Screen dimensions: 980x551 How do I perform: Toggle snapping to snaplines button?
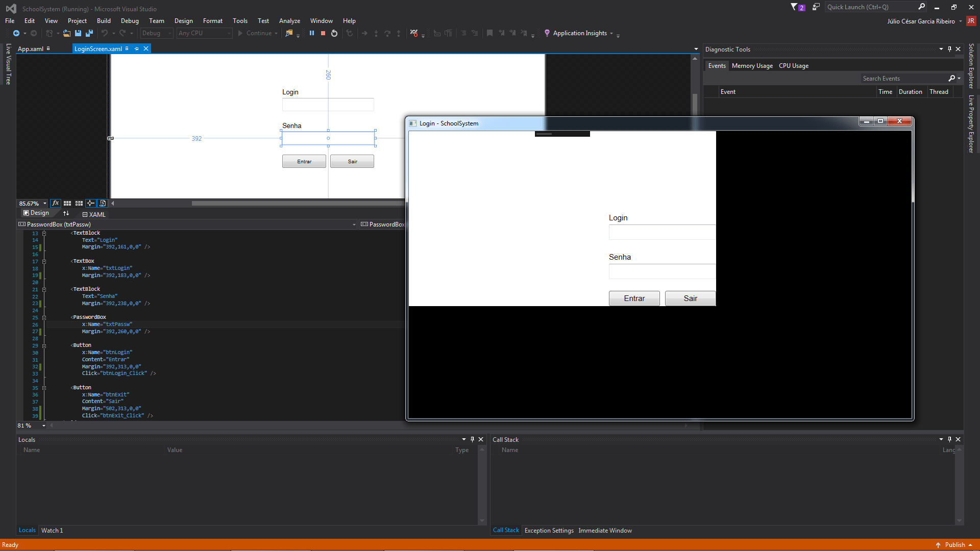click(90, 203)
